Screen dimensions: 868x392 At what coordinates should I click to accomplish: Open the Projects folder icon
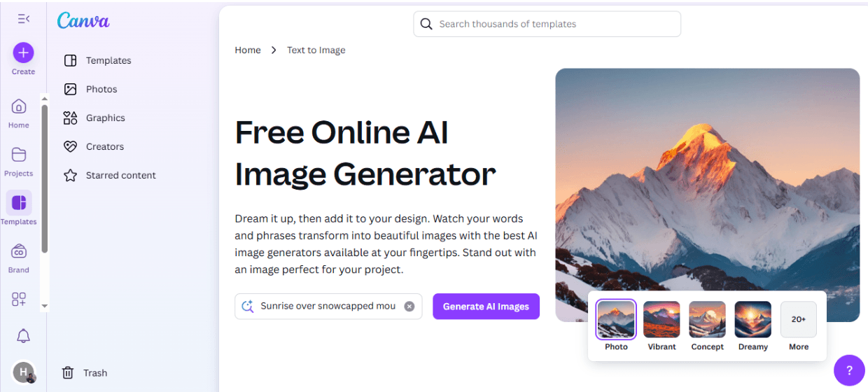(x=19, y=155)
